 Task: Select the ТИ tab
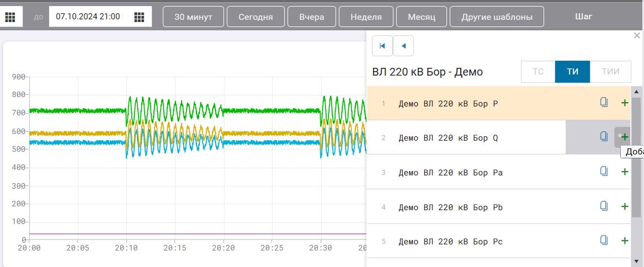[x=572, y=72]
